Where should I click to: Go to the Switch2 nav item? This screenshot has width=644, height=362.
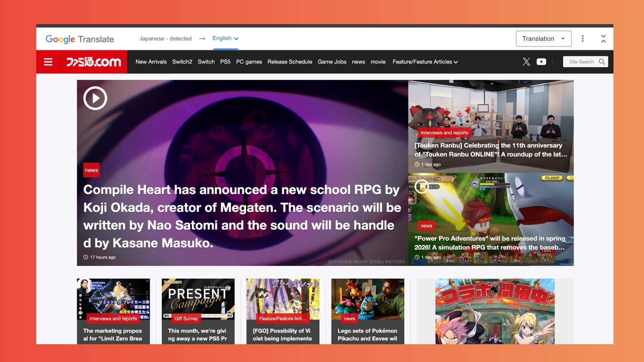click(182, 62)
